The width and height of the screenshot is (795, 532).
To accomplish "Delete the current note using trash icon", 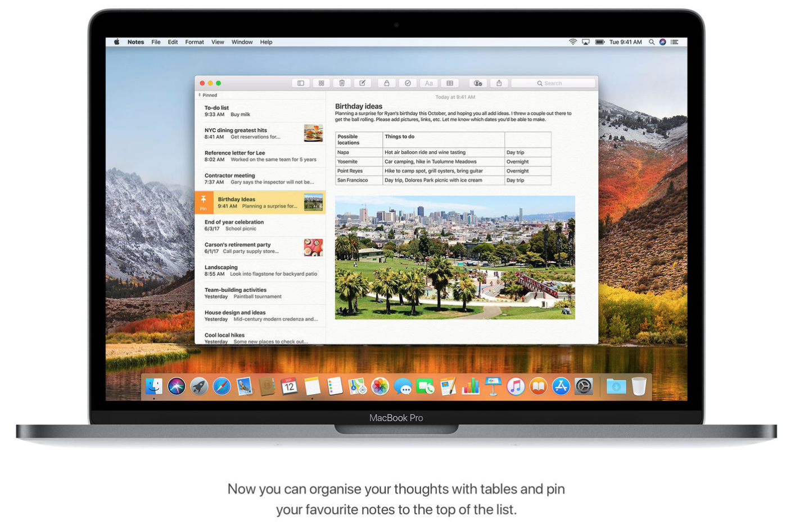I will point(342,83).
